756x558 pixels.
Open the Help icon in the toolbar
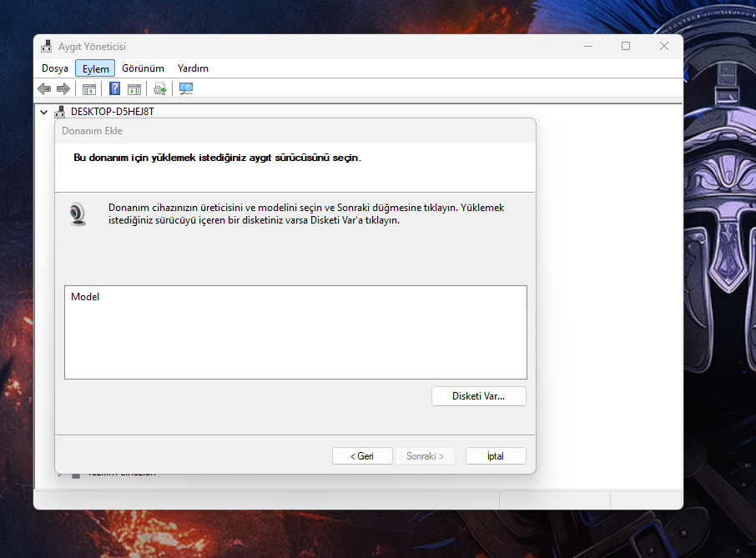point(115,88)
